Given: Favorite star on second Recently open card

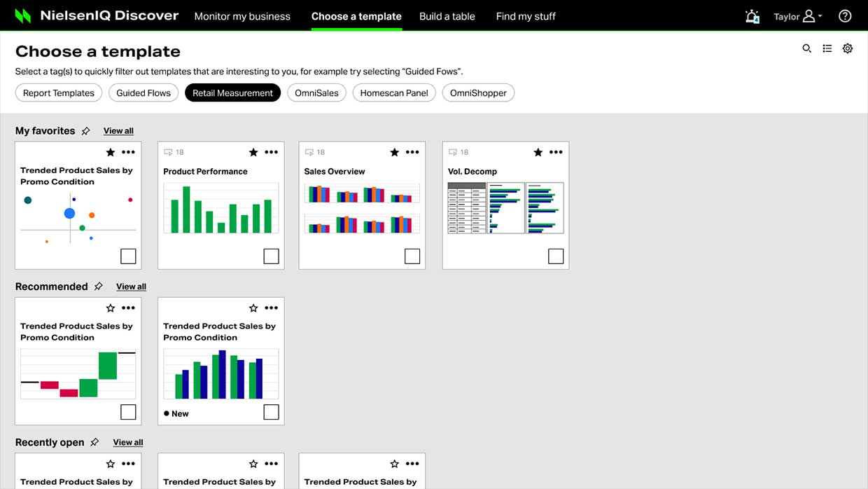Looking at the screenshot, I should point(253,464).
